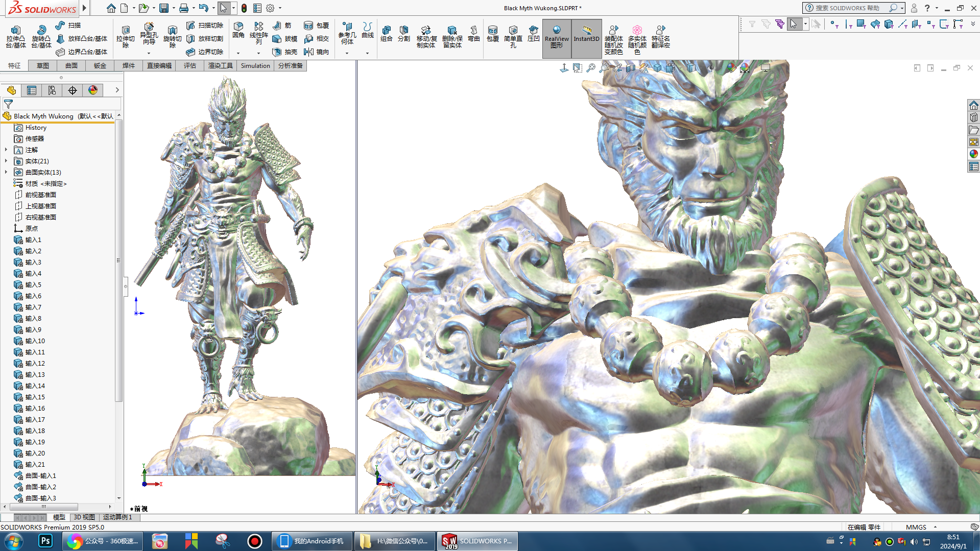Open the Hole Wizard (异型孔向导) dropdown arrow
The width and height of the screenshot is (980, 551).
tap(149, 53)
